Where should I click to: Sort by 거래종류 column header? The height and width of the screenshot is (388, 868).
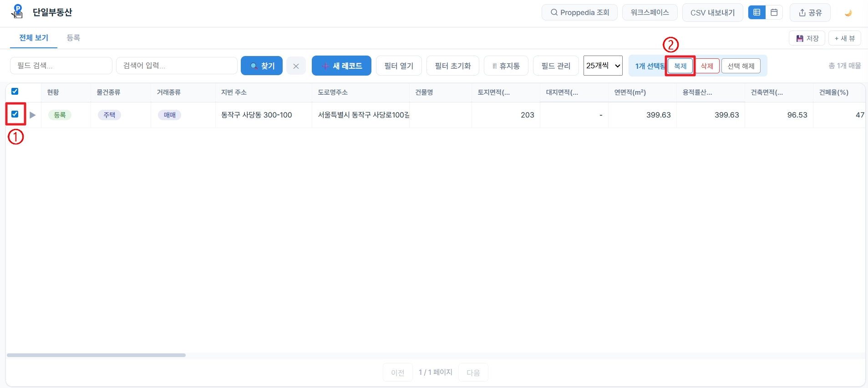[183, 92]
